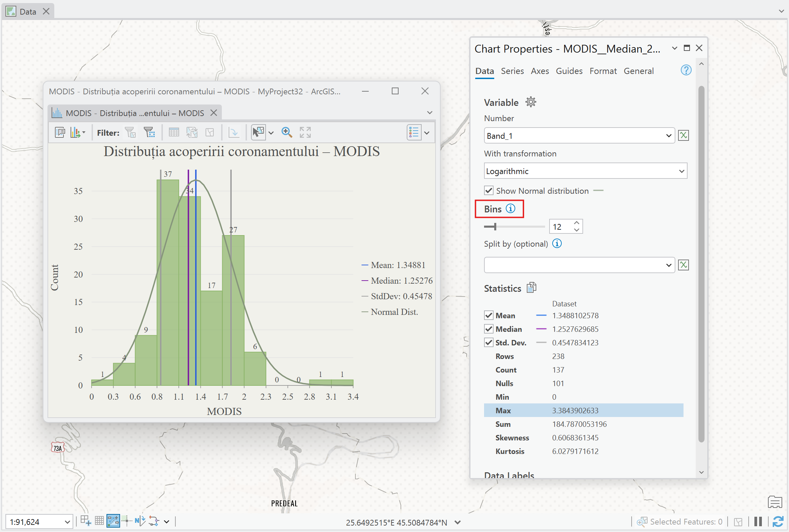Switch to the Format tab

click(603, 71)
